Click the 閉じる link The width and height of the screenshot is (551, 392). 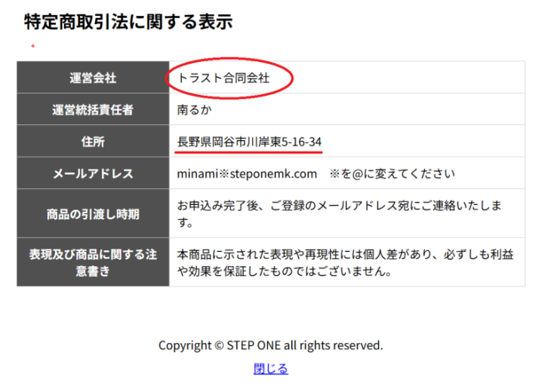(270, 369)
